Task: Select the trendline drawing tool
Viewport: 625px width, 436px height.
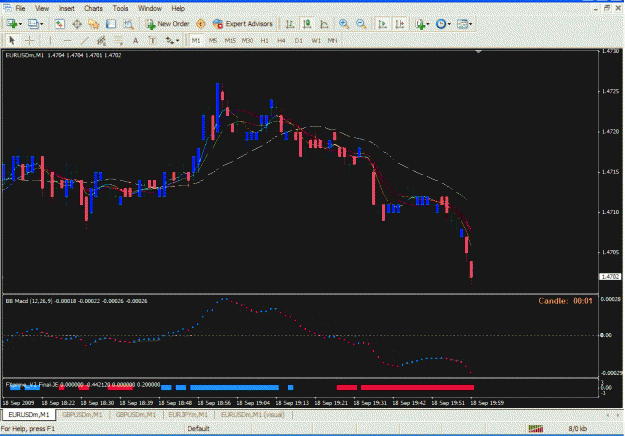Action: click(85, 40)
